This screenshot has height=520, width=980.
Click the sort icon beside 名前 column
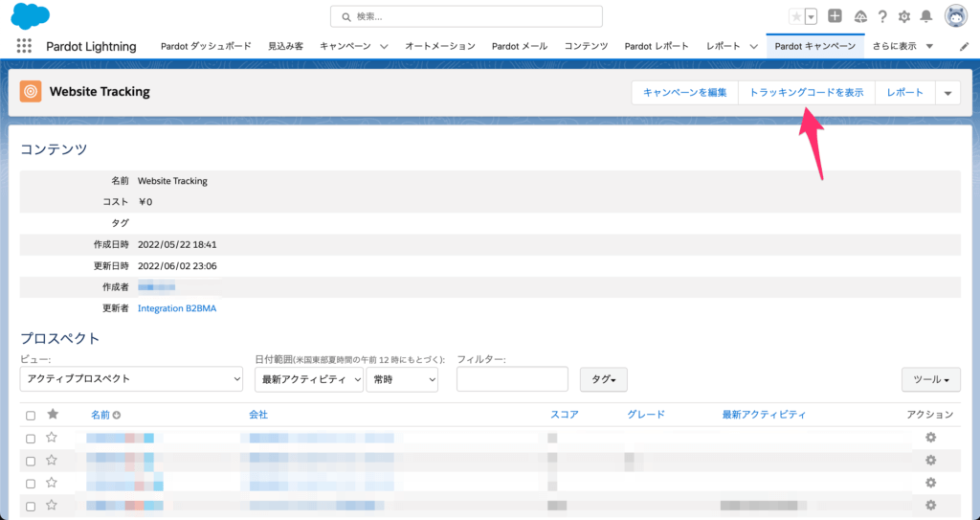116,415
